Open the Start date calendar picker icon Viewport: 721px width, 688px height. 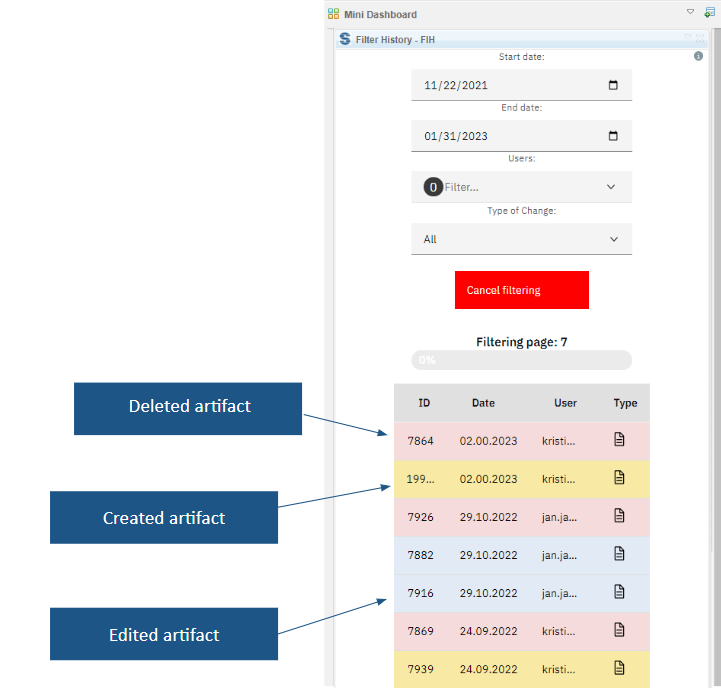[613, 85]
